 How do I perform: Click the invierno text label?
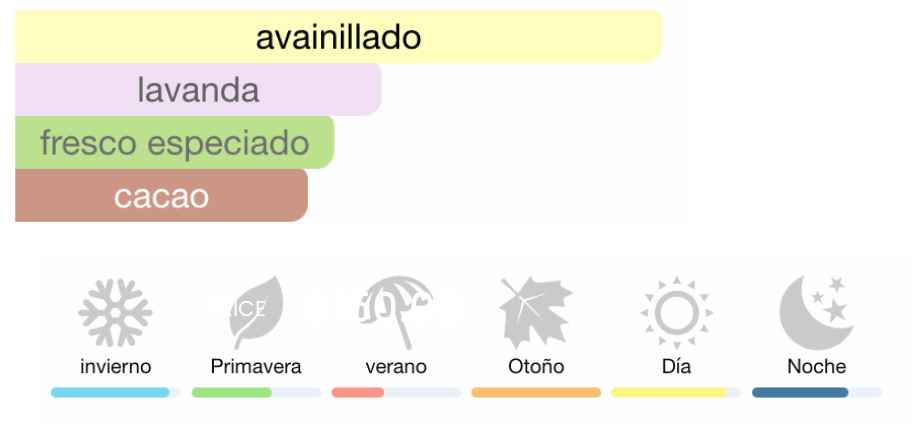pyautogui.click(x=115, y=367)
